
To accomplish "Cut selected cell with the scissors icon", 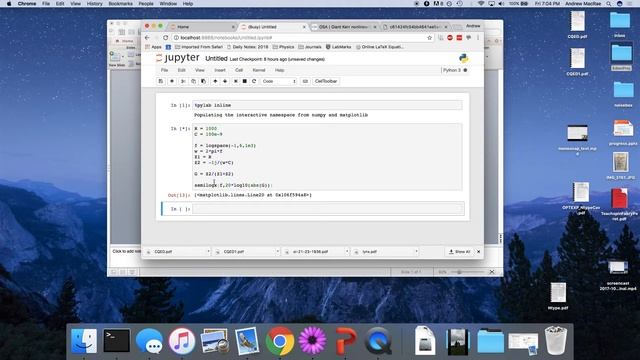I will (183, 81).
